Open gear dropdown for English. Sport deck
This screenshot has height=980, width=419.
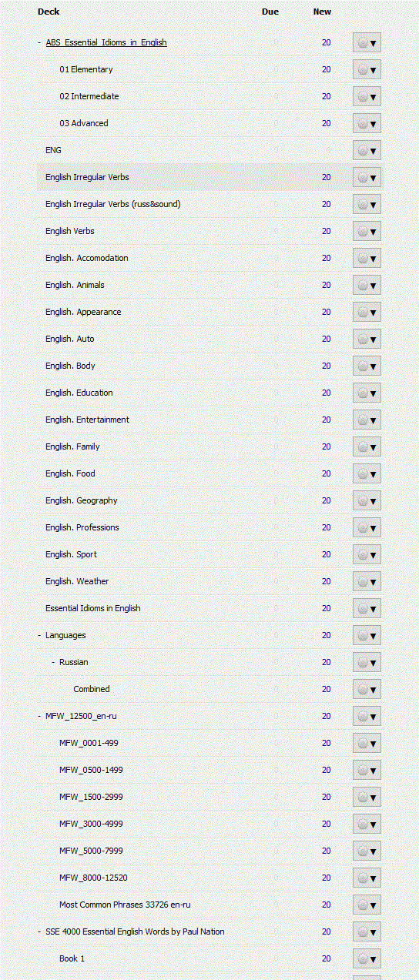coord(367,554)
